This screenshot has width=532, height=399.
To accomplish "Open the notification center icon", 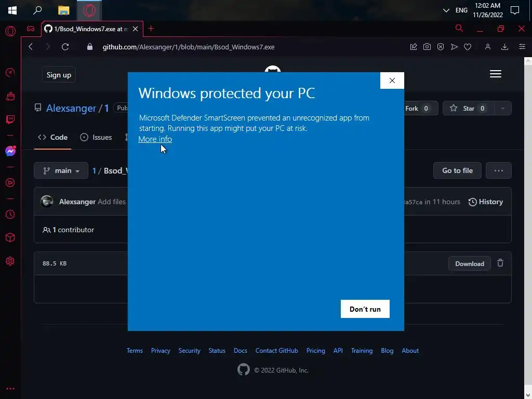I will [515, 10].
